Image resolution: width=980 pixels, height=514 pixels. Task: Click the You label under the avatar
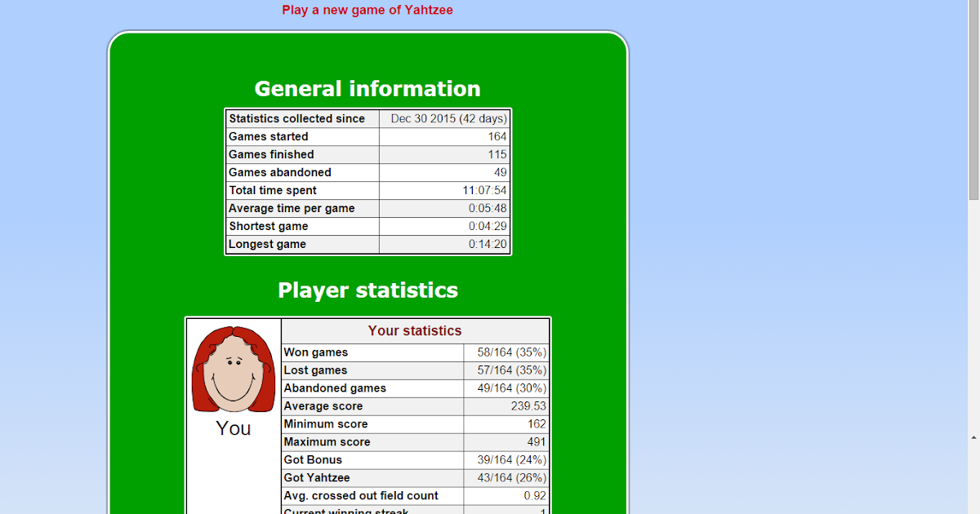(x=234, y=428)
